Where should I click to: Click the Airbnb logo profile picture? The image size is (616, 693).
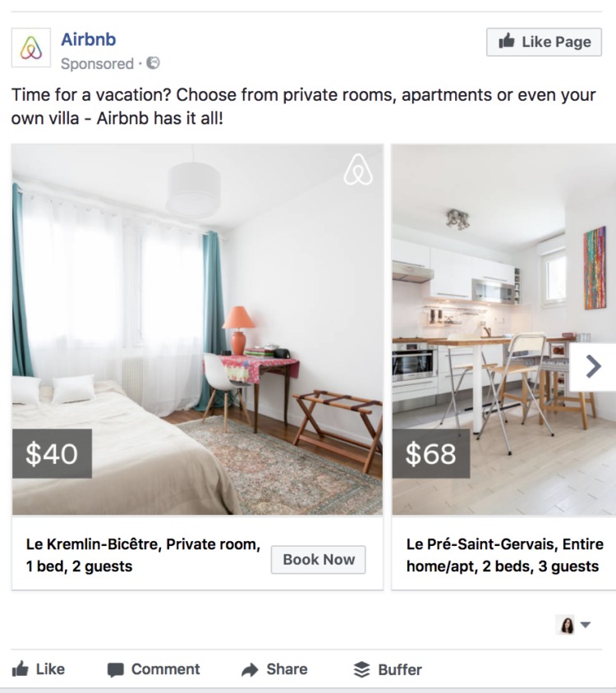[x=31, y=48]
